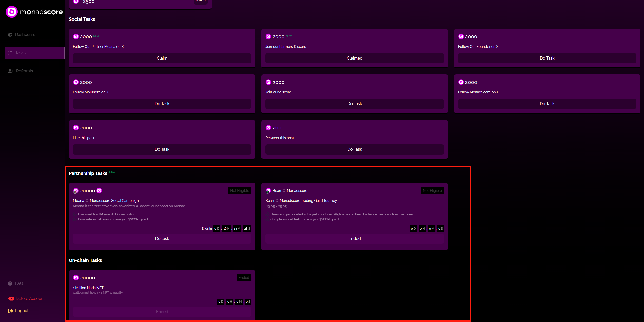The image size is (644, 322).
Task: Click the Monadscore logo icon
Action: pyautogui.click(x=12, y=12)
